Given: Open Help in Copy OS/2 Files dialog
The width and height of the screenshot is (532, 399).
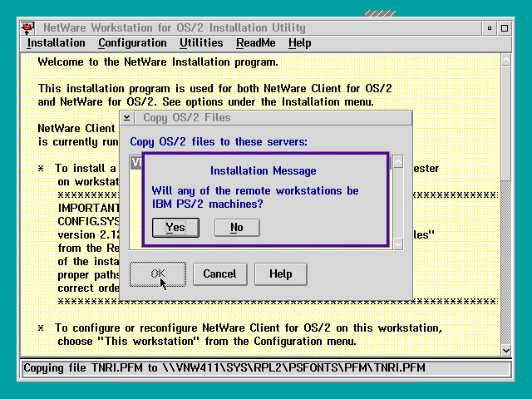Looking at the screenshot, I should click(x=281, y=273).
